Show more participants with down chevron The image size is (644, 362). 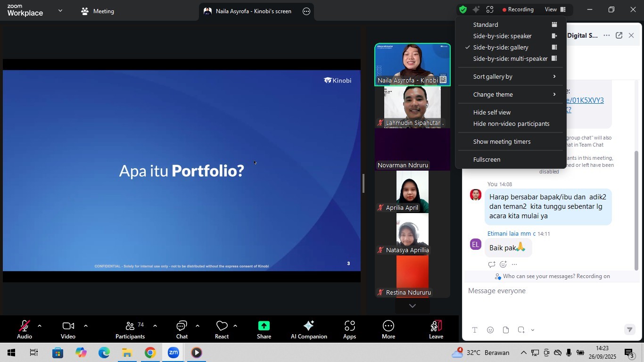[413, 306]
